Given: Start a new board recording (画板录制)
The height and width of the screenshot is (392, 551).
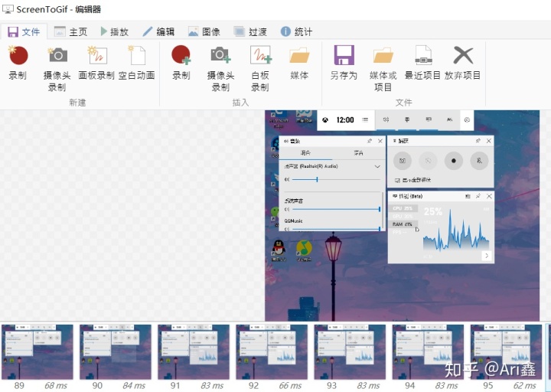Looking at the screenshot, I should click(x=96, y=63).
